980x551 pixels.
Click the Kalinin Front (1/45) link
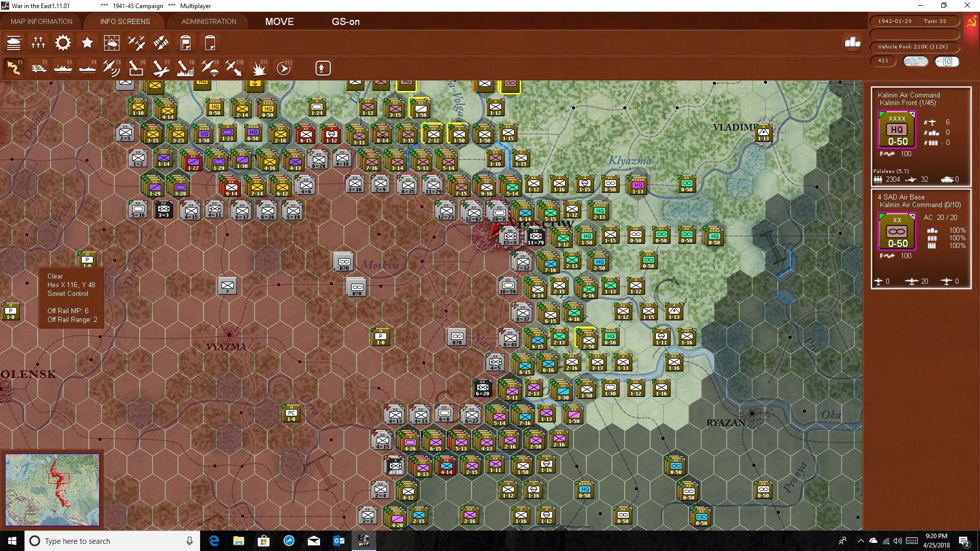click(908, 103)
